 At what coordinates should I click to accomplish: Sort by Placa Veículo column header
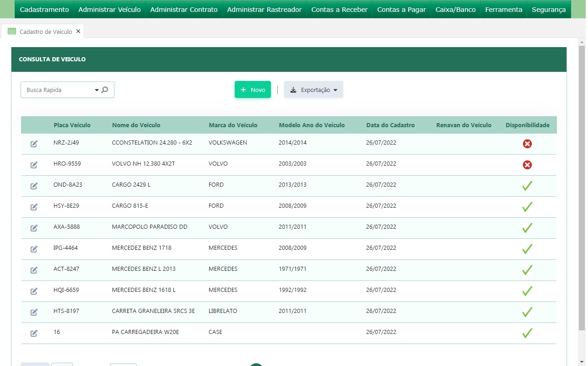72,125
